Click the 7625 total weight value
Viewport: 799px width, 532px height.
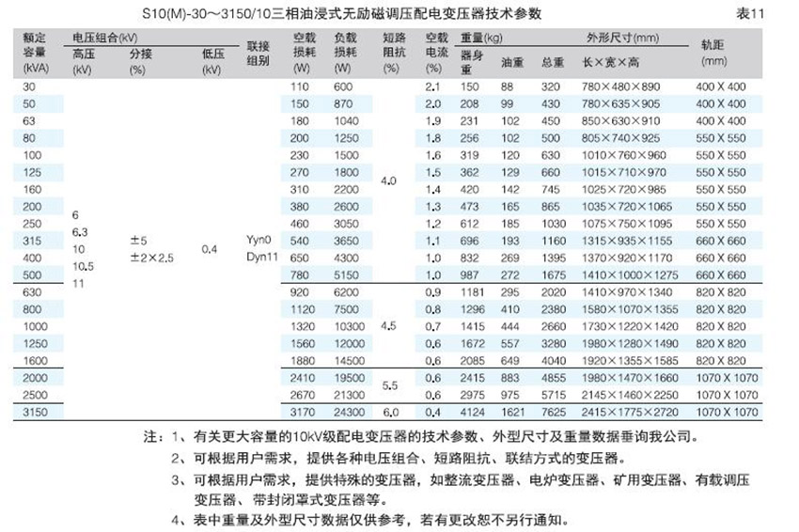pos(550,410)
